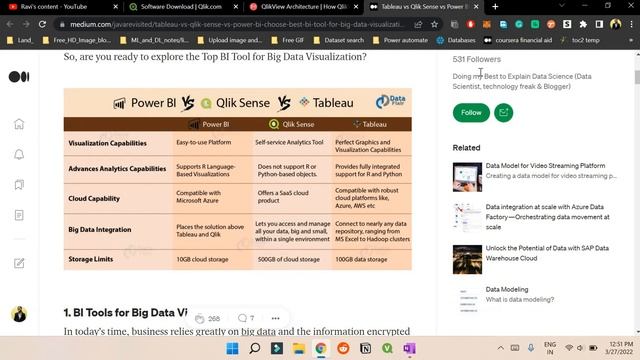Open the article responses comment icon

click(242, 318)
